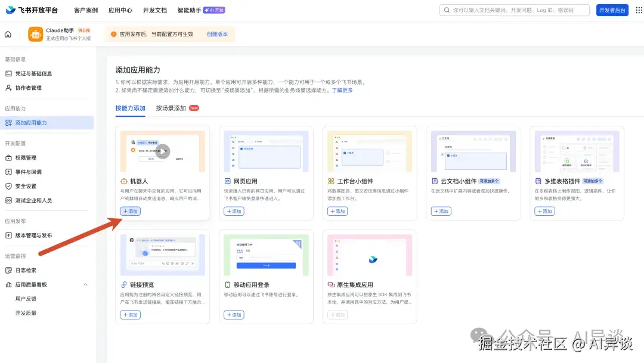The height and width of the screenshot is (363, 644).
Task: Open the 工作台小组件 preview thumbnail
Action: [x=370, y=151]
